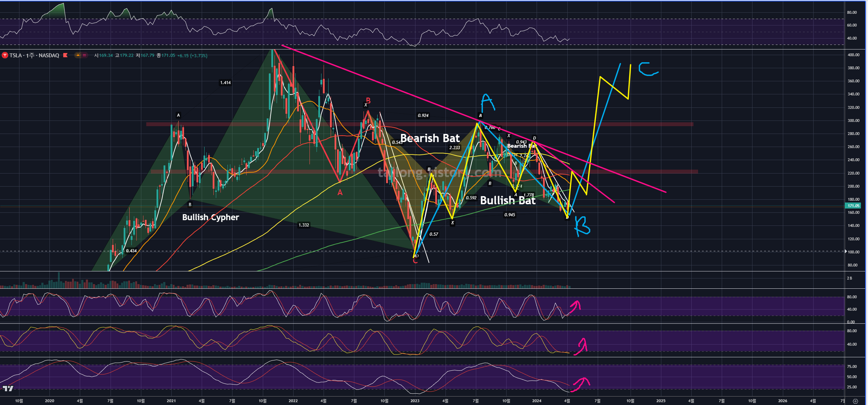868x405 pixels.
Task: Click the TradingView logo in bottom-left
Action: pyautogui.click(x=8, y=389)
